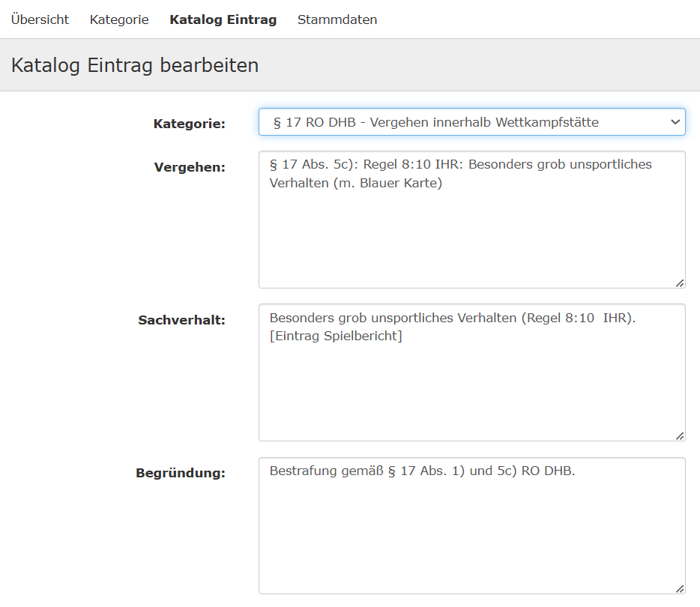Image resolution: width=700 pixels, height=607 pixels.
Task: Click the resize handle of the Vergehen field
Action: [679, 283]
